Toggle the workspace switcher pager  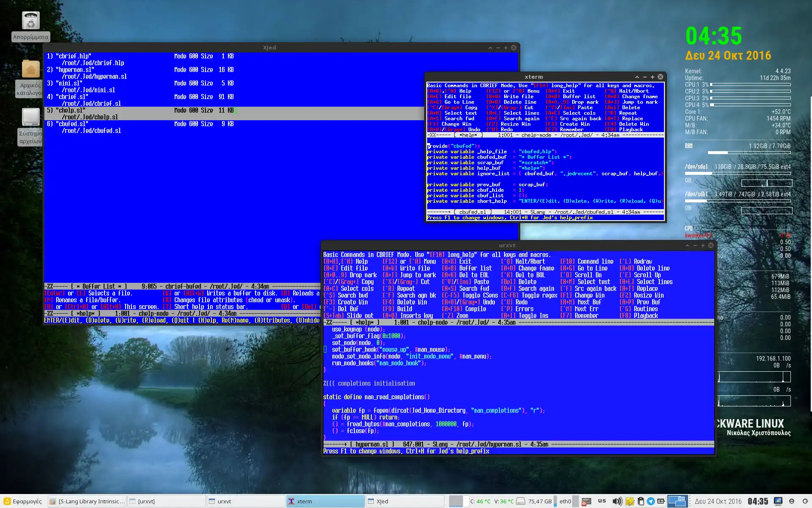coord(677,501)
